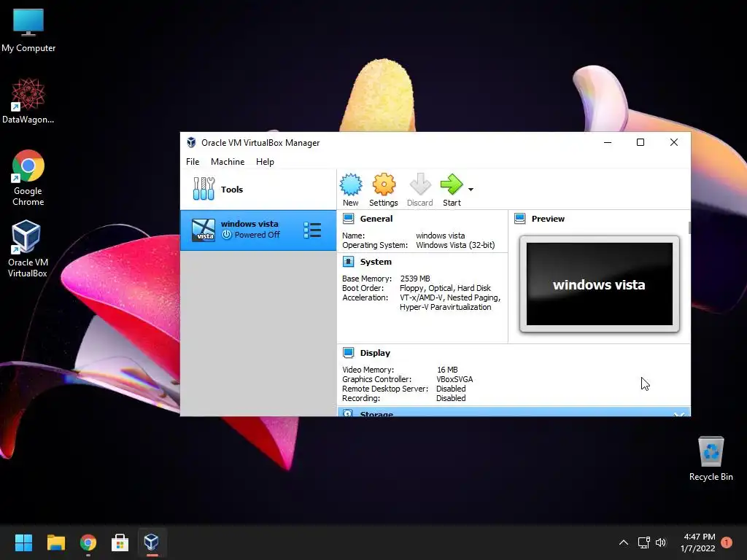Open Settings with the gear icon

[384, 184]
